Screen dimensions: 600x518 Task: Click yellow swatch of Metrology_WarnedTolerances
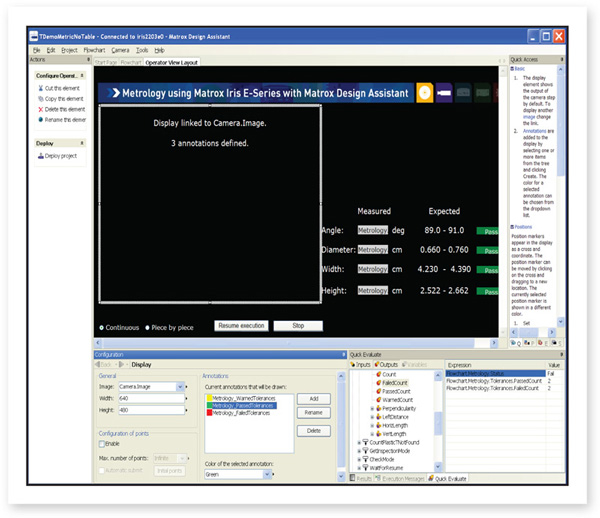point(209,398)
